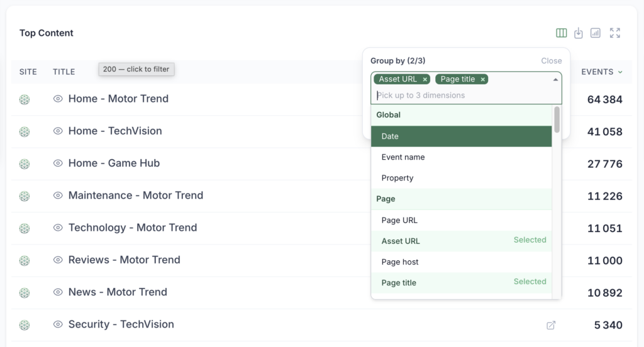Select Page URL dimension option
Image resolution: width=644 pixels, height=347 pixels.
pyautogui.click(x=461, y=220)
